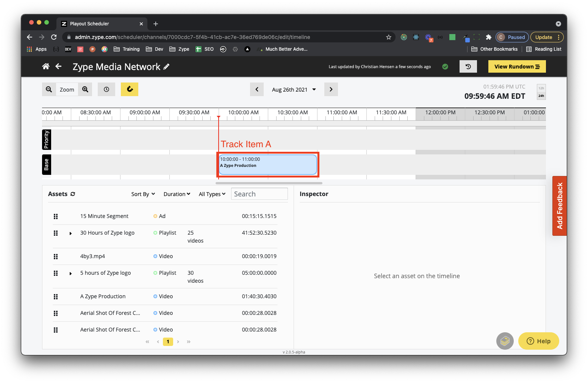Viewport: 588px width, 383px height.
Task: Select the second Aerial Shot Of Forest C... row
Action: [165, 330]
